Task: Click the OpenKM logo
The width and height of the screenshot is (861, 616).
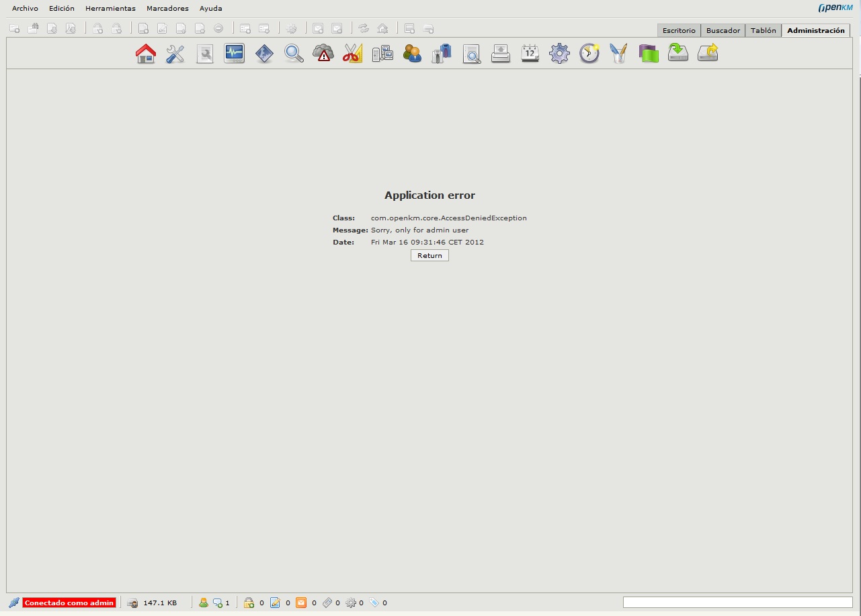Action: [x=835, y=8]
